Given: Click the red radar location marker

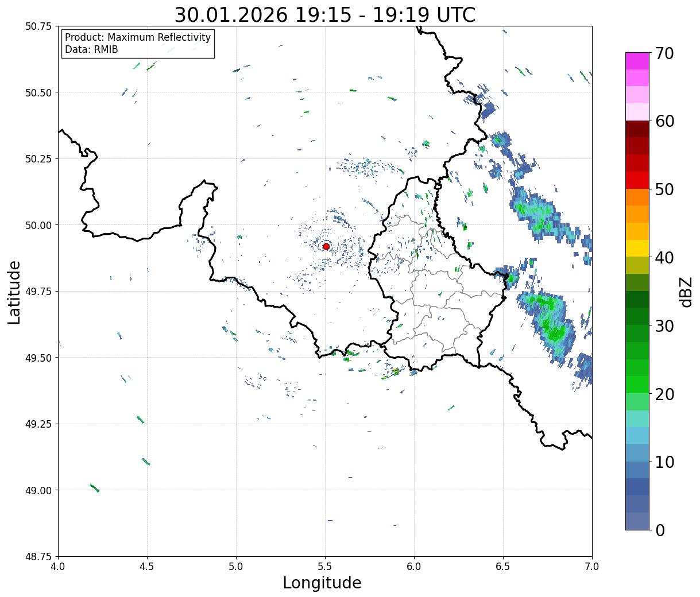Looking at the screenshot, I should (x=326, y=246).
